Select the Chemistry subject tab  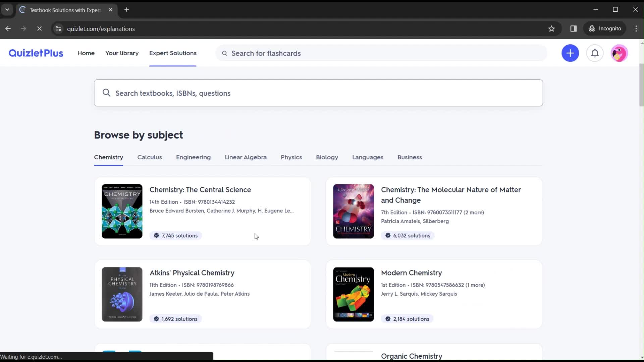(108, 157)
